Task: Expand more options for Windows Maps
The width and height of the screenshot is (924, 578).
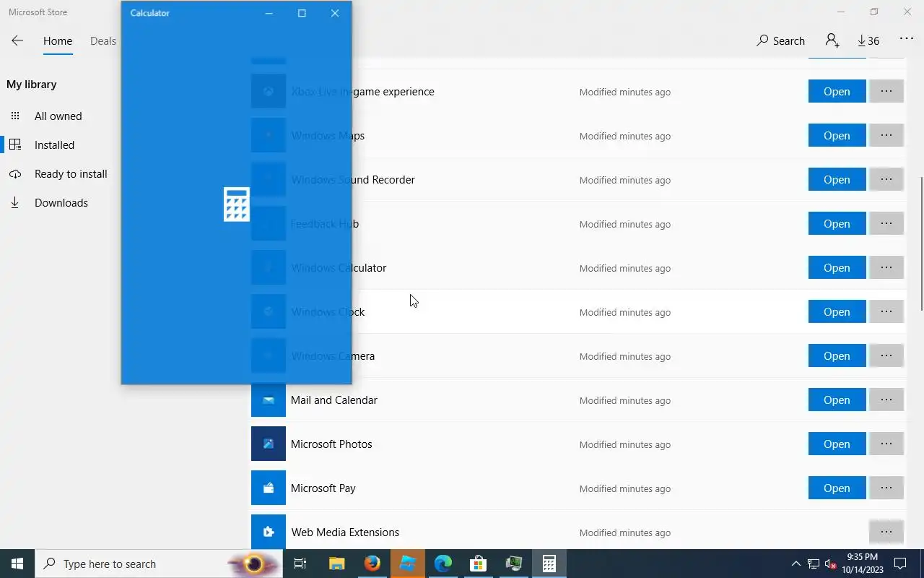Action: tap(886, 135)
